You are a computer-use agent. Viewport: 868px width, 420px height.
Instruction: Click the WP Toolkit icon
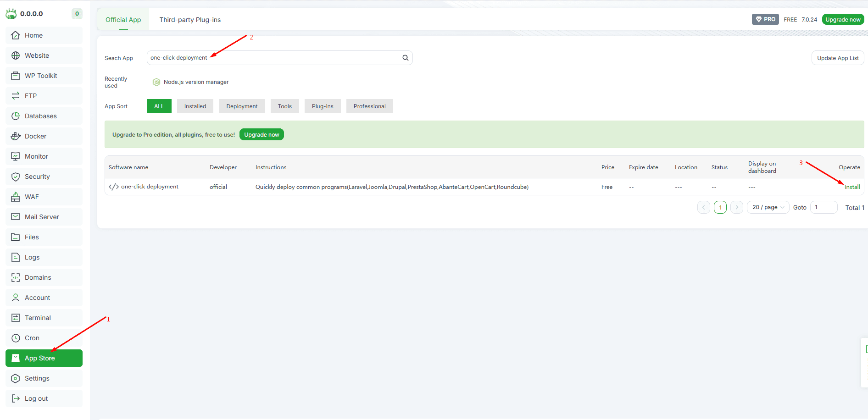click(x=16, y=76)
